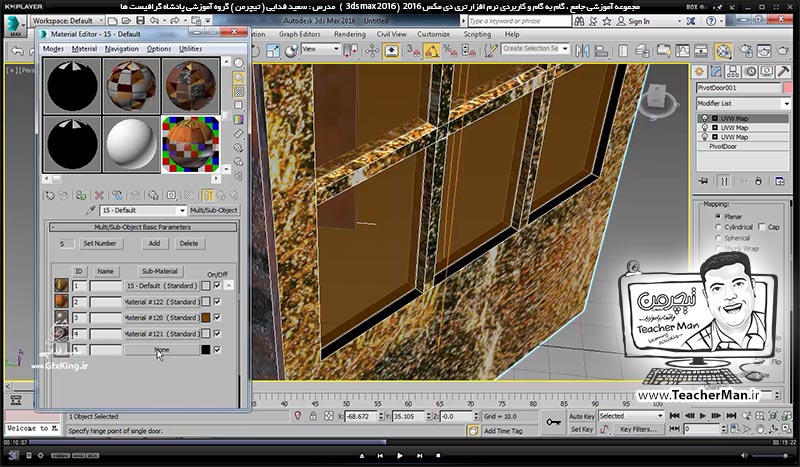Click the Get Material icon in Material Editor

[49, 195]
